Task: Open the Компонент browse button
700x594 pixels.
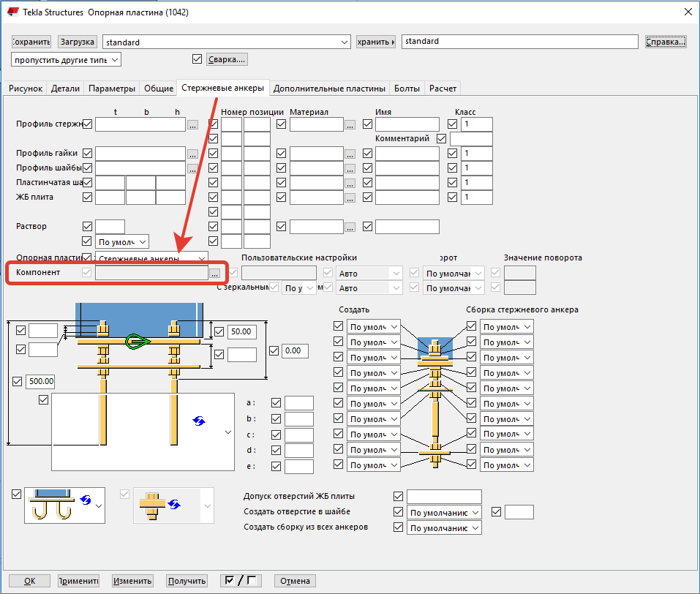Action: 214,273
